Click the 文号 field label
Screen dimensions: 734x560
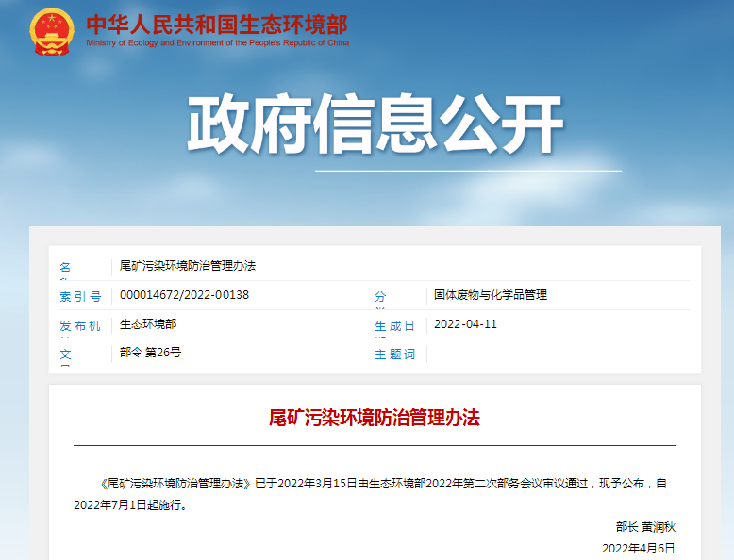point(66,354)
